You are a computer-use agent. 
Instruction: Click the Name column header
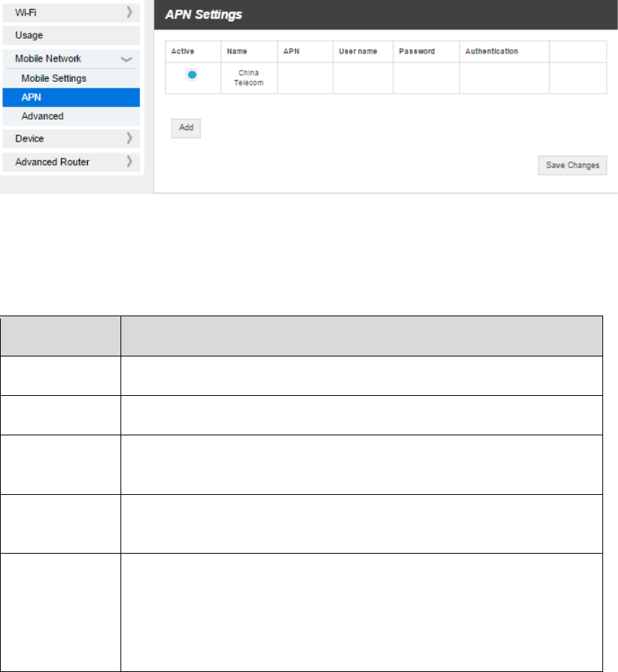[x=249, y=51]
